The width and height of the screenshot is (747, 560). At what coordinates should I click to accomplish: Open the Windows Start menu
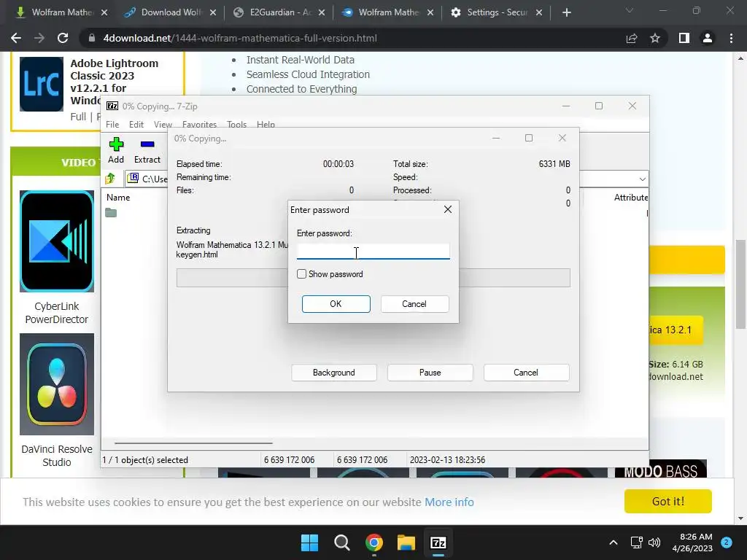click(309, 542)
